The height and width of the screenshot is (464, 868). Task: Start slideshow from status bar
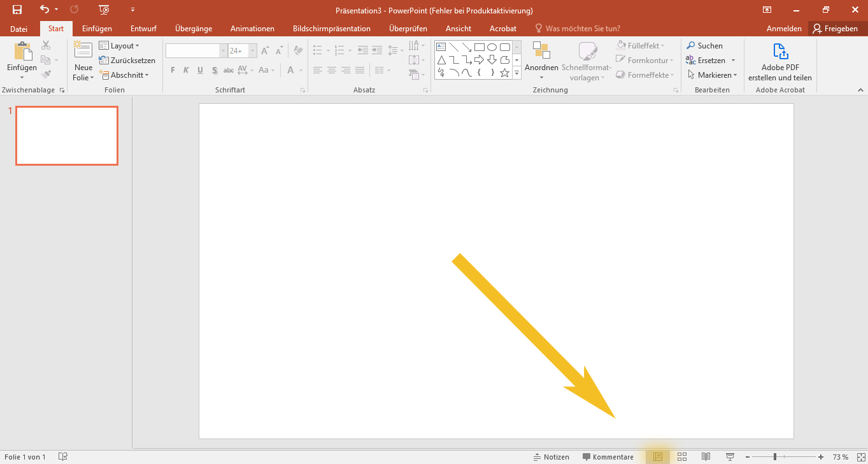point(730,457)
